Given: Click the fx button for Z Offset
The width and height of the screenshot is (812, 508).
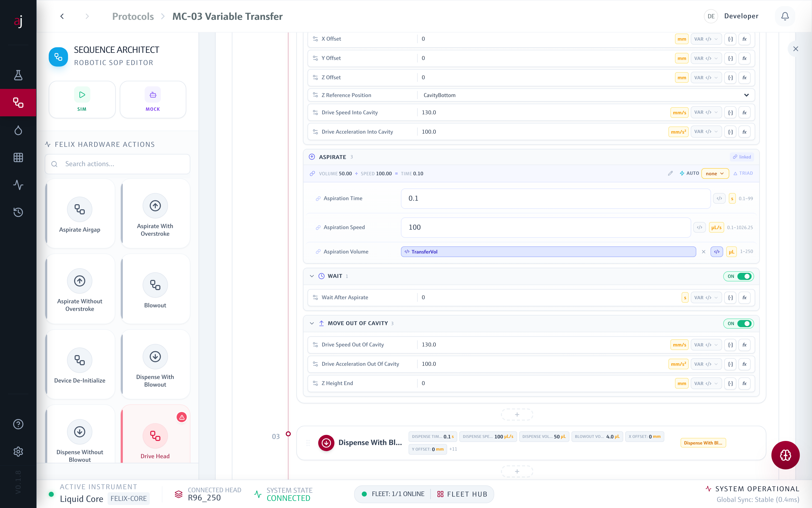Looking at the screenshot, I should pos(745,78).
